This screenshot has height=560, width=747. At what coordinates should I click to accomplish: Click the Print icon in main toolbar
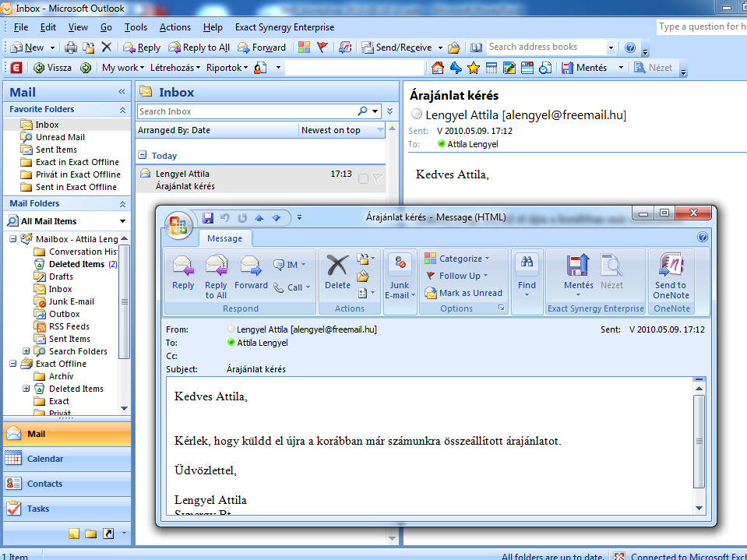(71, 48)
